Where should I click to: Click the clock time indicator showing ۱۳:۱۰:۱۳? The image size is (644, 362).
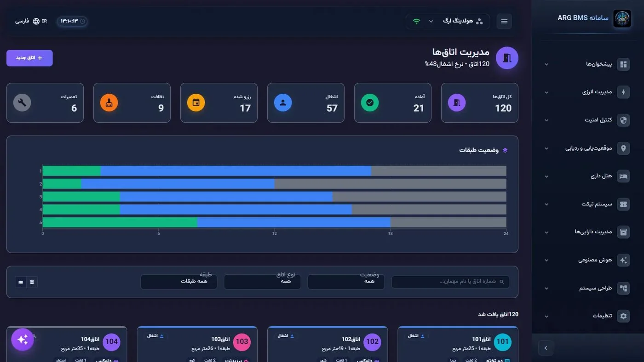(73, 21)
